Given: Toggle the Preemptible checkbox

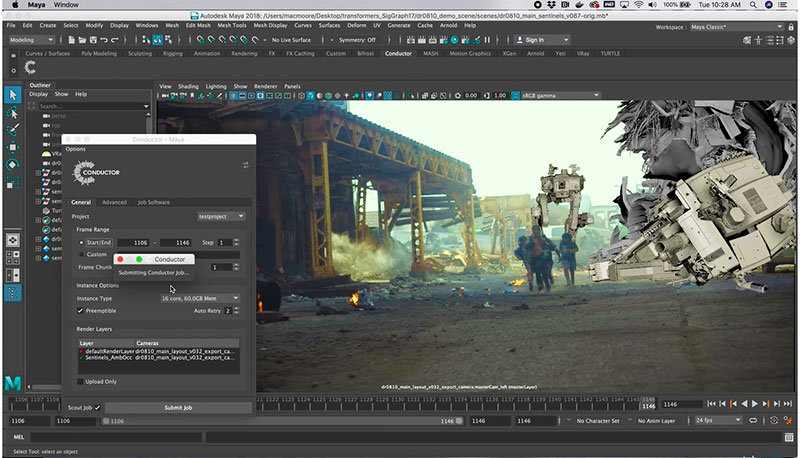Looking at the screenshot, I should [81, 311].
